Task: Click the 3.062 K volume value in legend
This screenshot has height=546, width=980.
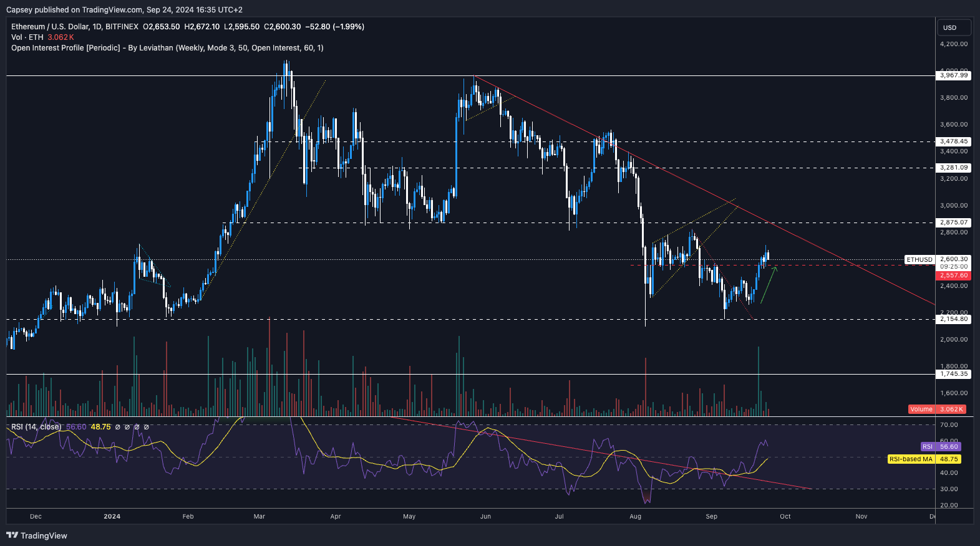Action: click(x=61, y=37)
